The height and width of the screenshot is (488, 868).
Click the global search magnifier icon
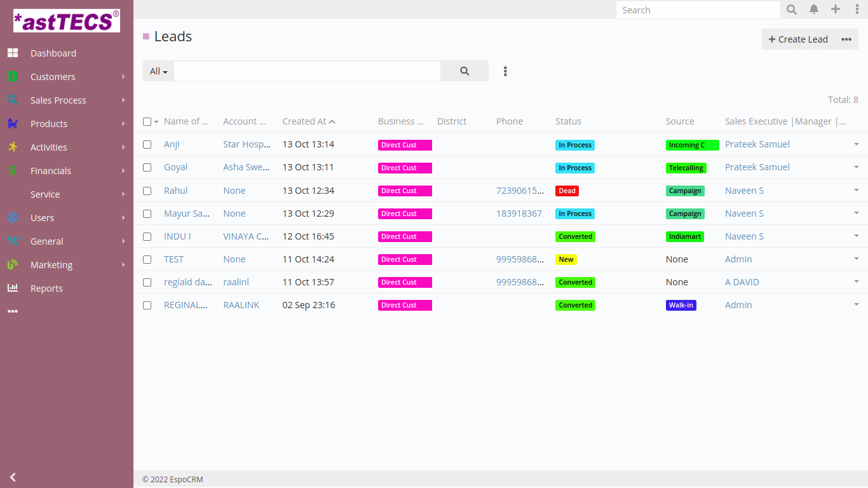click(792, 10)
